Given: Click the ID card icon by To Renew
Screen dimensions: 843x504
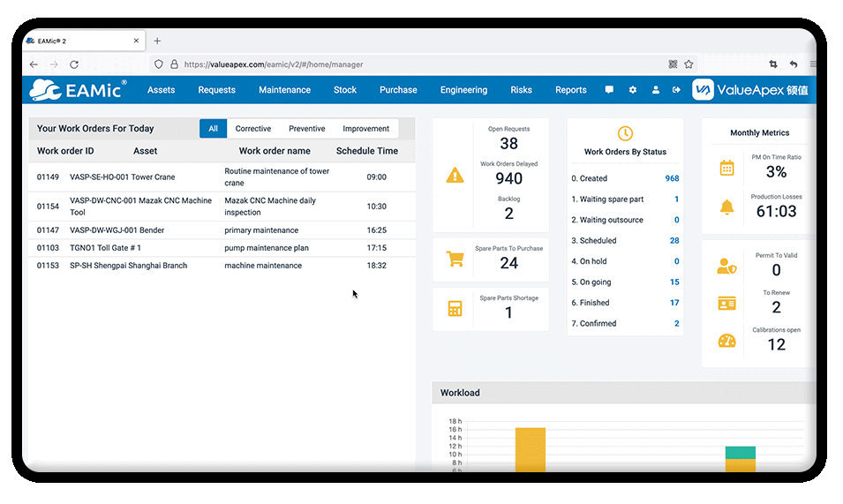Looking at the screenshot, I should tap(726, 304).
